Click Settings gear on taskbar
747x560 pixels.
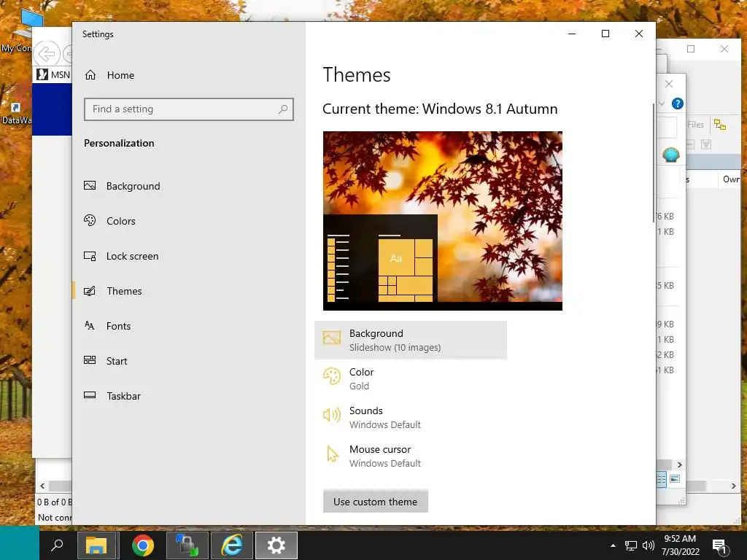point(276,545)
